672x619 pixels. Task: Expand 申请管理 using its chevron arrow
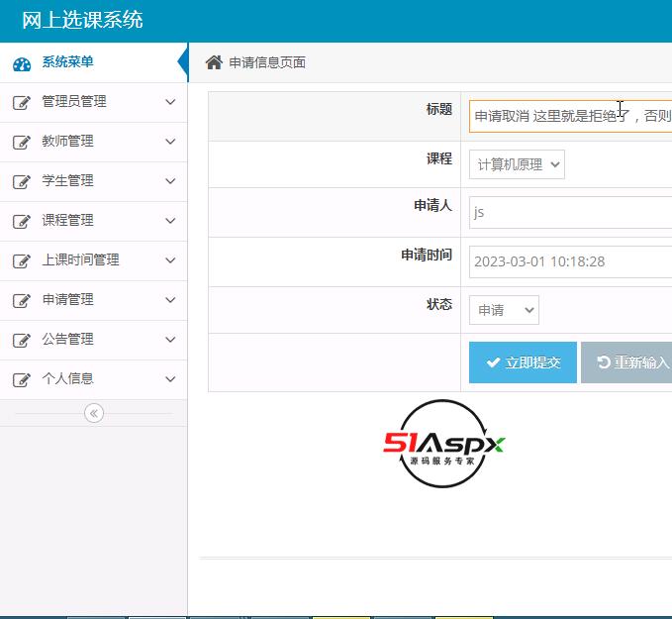coord(170,300)
